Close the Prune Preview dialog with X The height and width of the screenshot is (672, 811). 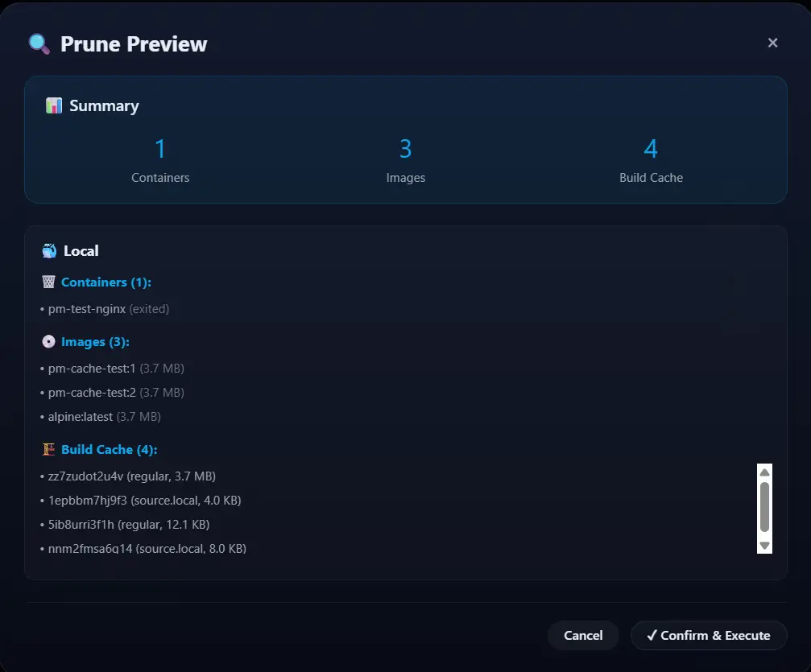click(772, 43)
